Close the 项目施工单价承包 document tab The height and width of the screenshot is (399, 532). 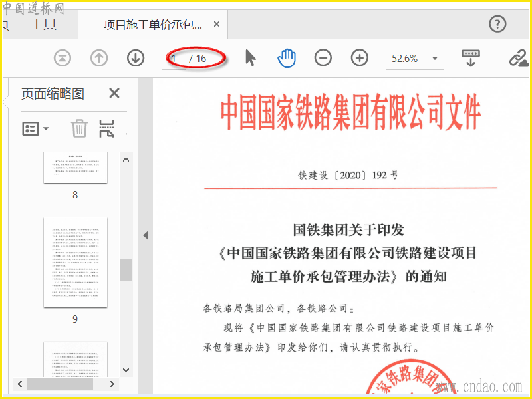[x=217, y=24]
